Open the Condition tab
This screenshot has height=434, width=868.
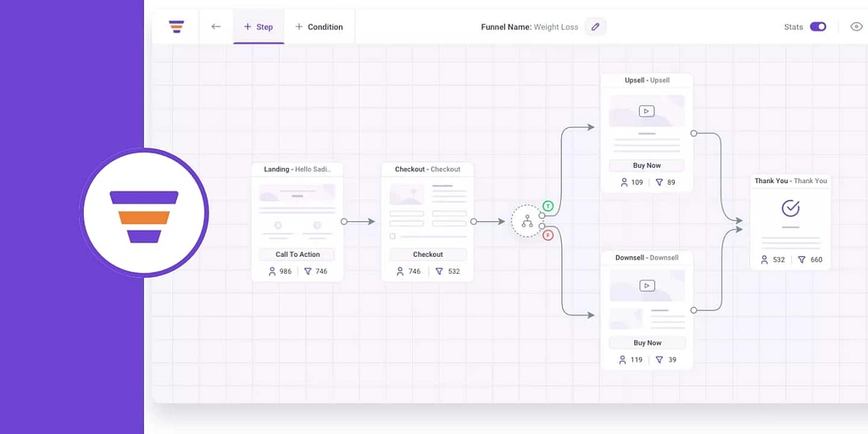click(x=319, y=26)
